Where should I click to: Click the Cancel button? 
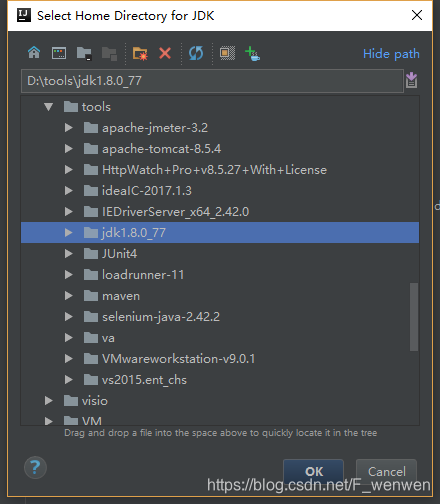pyautogui.click(x=386, y=471)
